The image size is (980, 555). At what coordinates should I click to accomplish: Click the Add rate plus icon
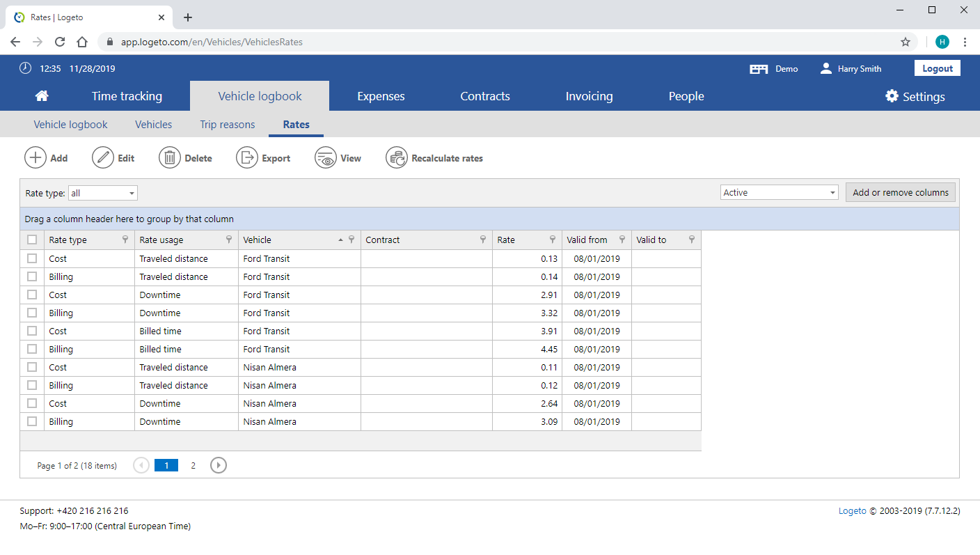(35, 158)
